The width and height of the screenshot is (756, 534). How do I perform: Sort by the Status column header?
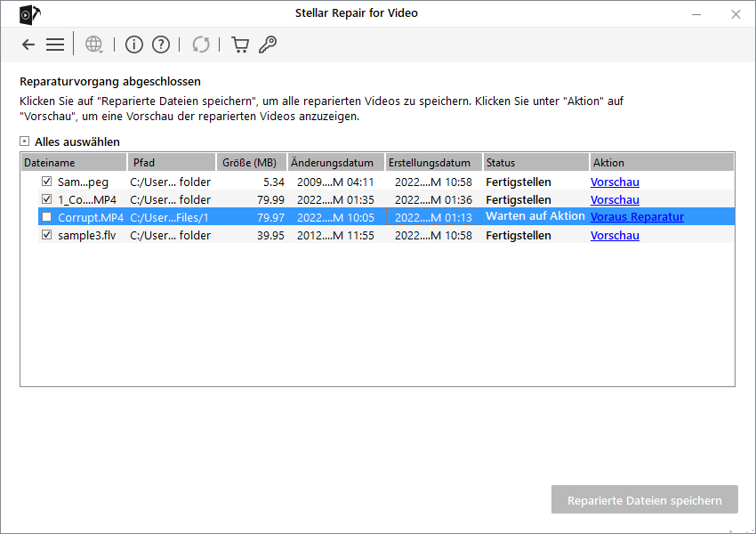point(536,163)
